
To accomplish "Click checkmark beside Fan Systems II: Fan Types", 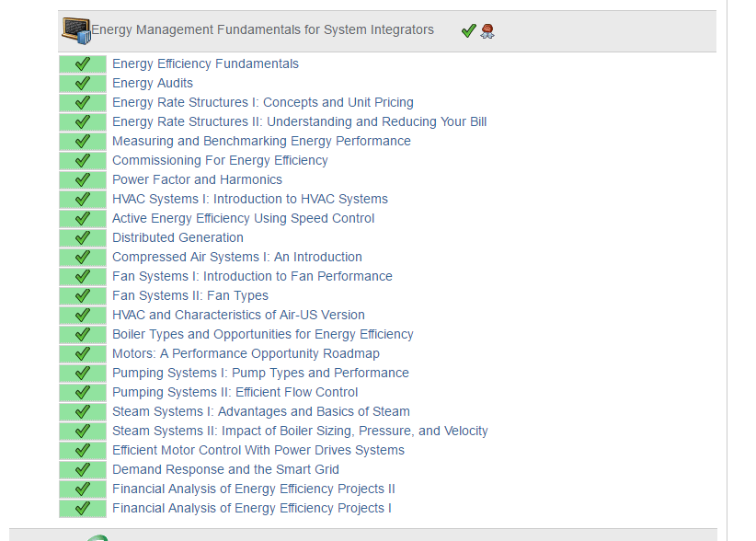I will tap(83, 296).
